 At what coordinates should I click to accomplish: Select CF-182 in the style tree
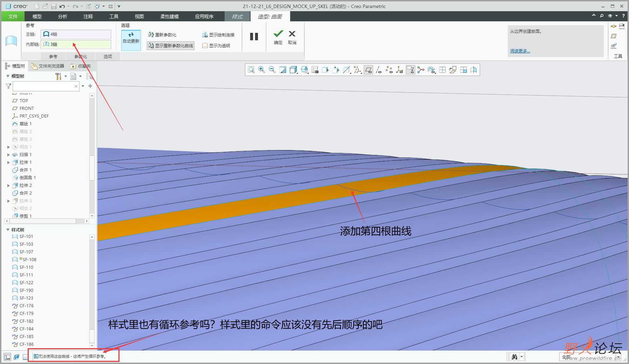(x=23, y=321)
